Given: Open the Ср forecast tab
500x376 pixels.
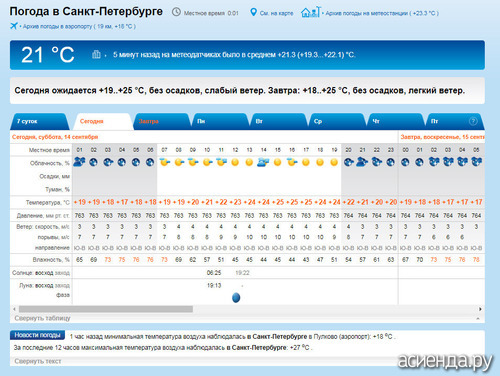Looking at the screenshot, I should coord(337,121).
